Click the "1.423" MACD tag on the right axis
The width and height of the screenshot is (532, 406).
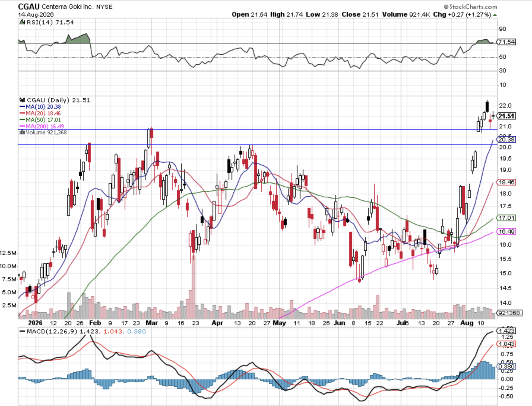click(507, 331)
